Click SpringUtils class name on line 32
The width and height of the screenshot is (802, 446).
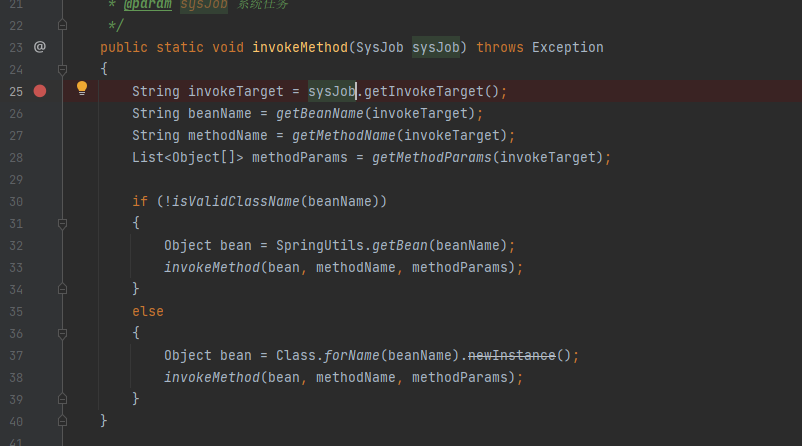coord(320,246)
